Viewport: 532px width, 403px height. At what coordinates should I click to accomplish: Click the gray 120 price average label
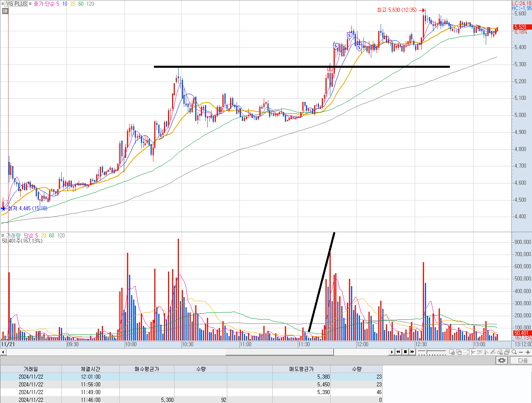click(90, 4)
